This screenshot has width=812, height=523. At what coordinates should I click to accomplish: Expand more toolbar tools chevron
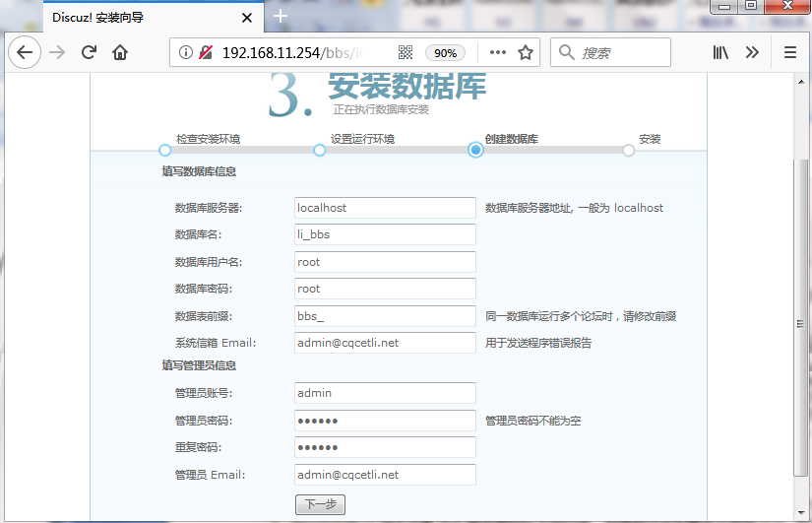coord(752,52)
